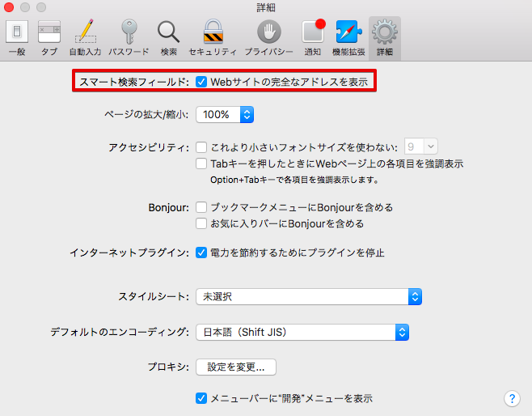This screenshot has height=416, width=532.
Task: Open the セキュリティ padlock pane
Action: point(213,37)
